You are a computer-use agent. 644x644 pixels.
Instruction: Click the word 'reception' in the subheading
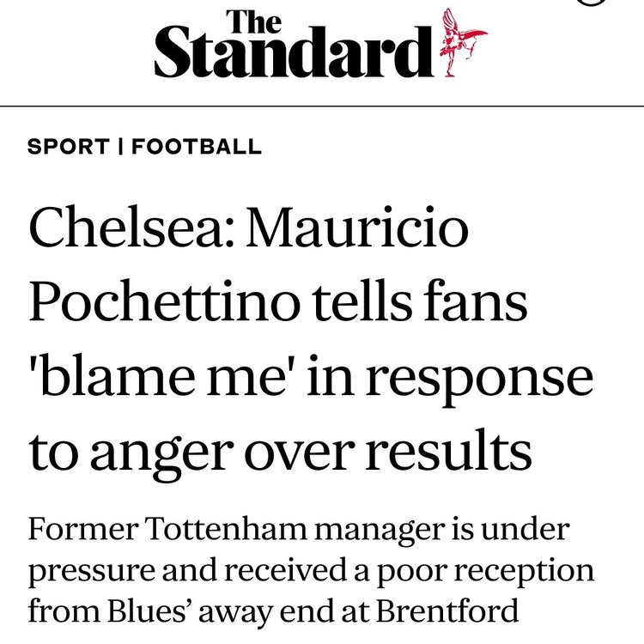click(x=524, y=572)
